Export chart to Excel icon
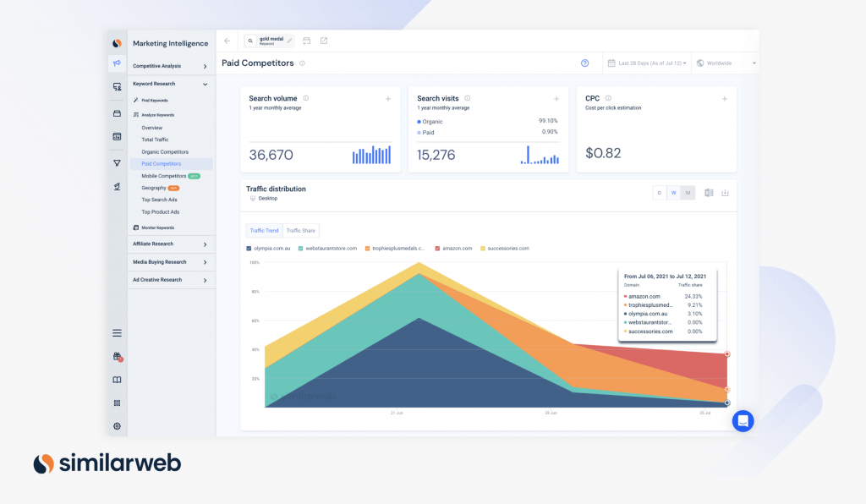The width and height of the screenshot is (866, 504). pyautogui.click(x=709, y=193)
